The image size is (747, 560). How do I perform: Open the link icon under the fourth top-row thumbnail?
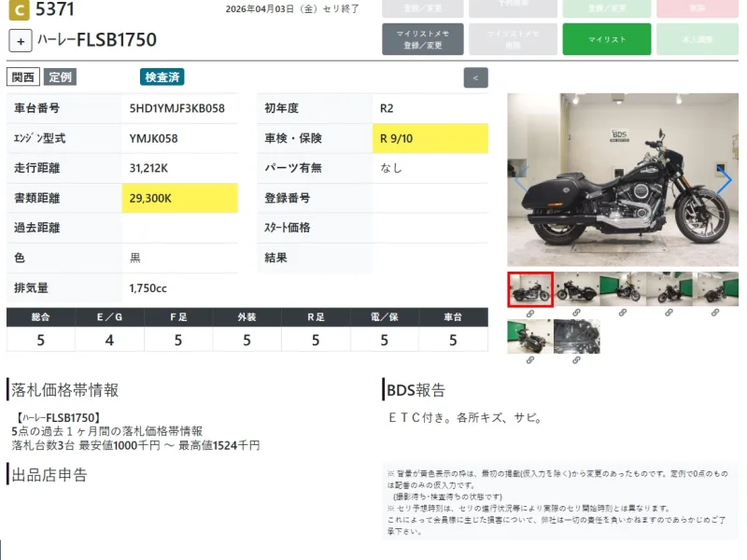tap(669, 313)
